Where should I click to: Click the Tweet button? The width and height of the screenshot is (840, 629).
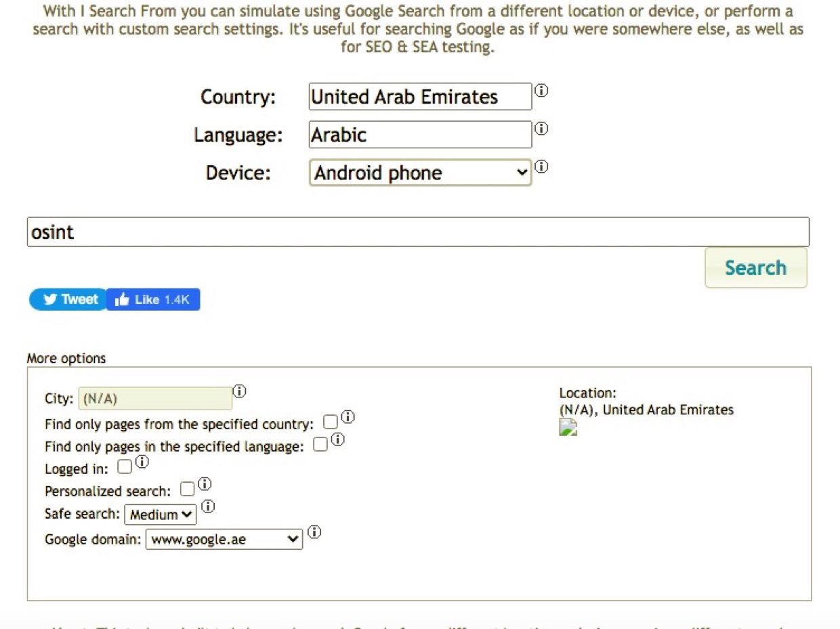(69, 300)
